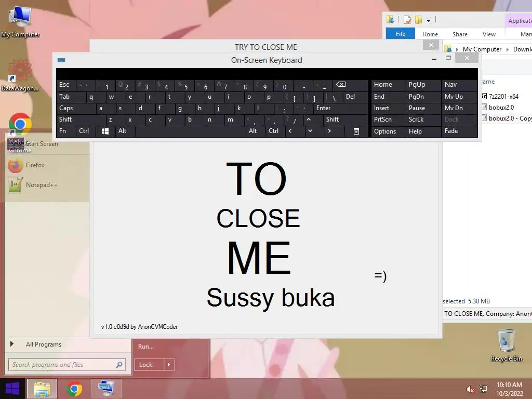Click the Mv Up key on keyboard
Viewport: 532px width, 399px height.
pyautogui.click(x=459, y=97)
